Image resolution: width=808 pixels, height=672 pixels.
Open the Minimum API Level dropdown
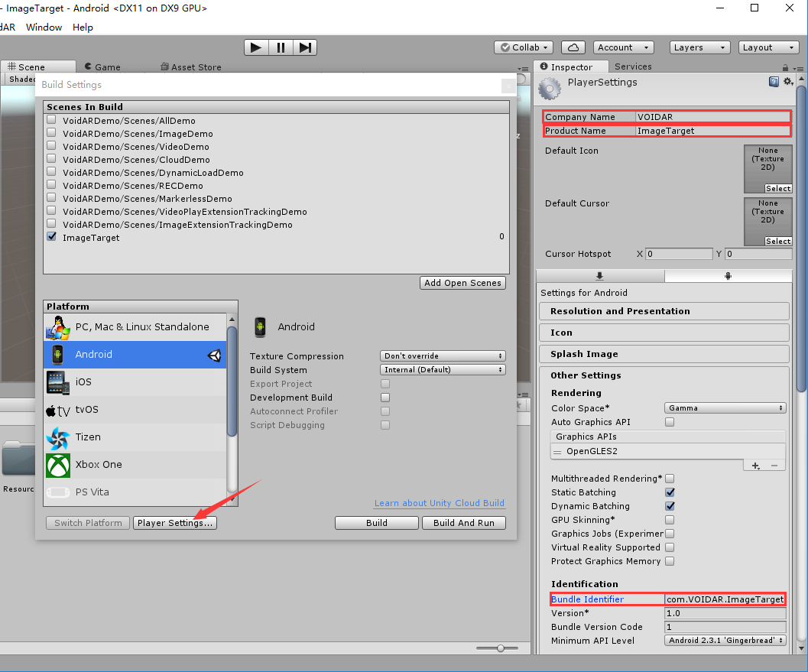(x=725, y=641)
